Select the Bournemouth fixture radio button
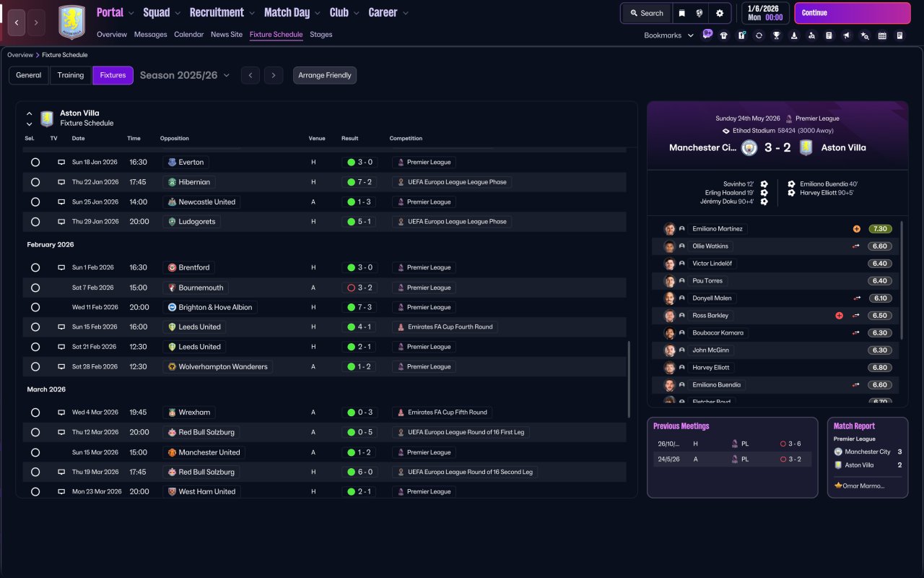 pyautogui.click(x=35, y=288)
